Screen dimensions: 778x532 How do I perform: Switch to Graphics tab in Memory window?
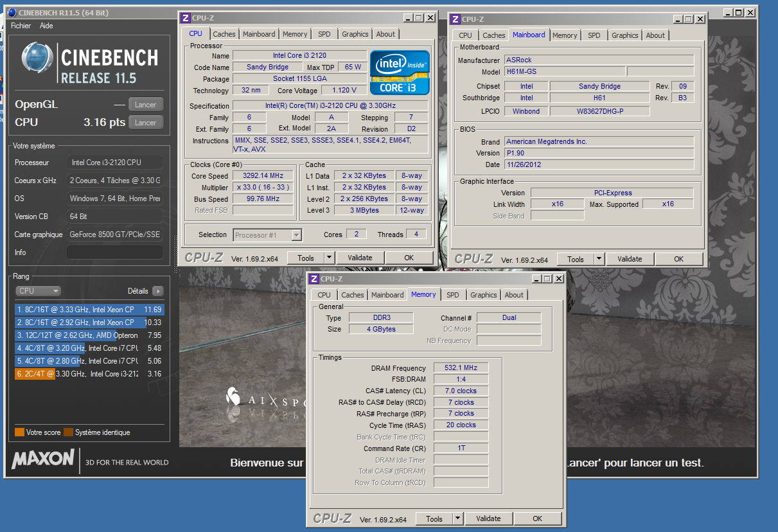[484, 295]
